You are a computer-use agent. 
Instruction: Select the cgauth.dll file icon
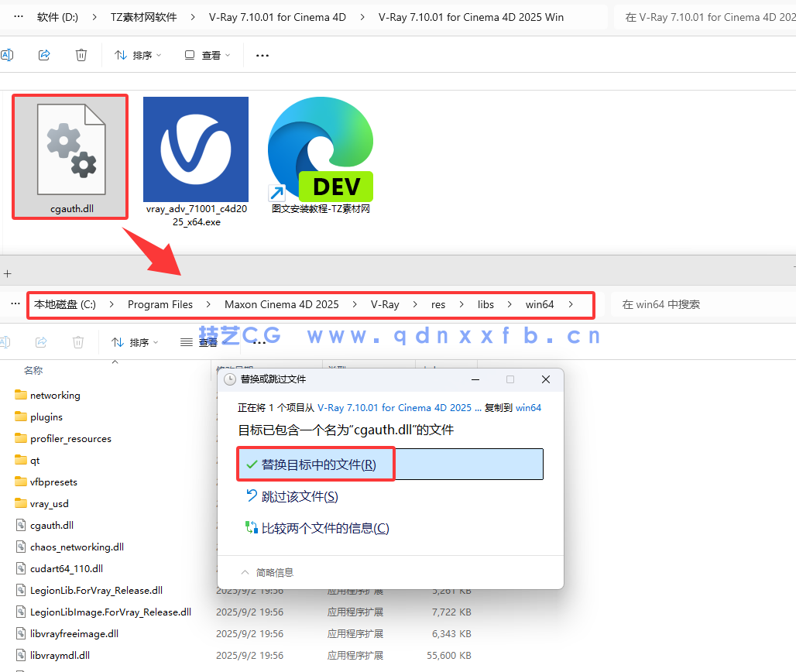click(70, 151)
